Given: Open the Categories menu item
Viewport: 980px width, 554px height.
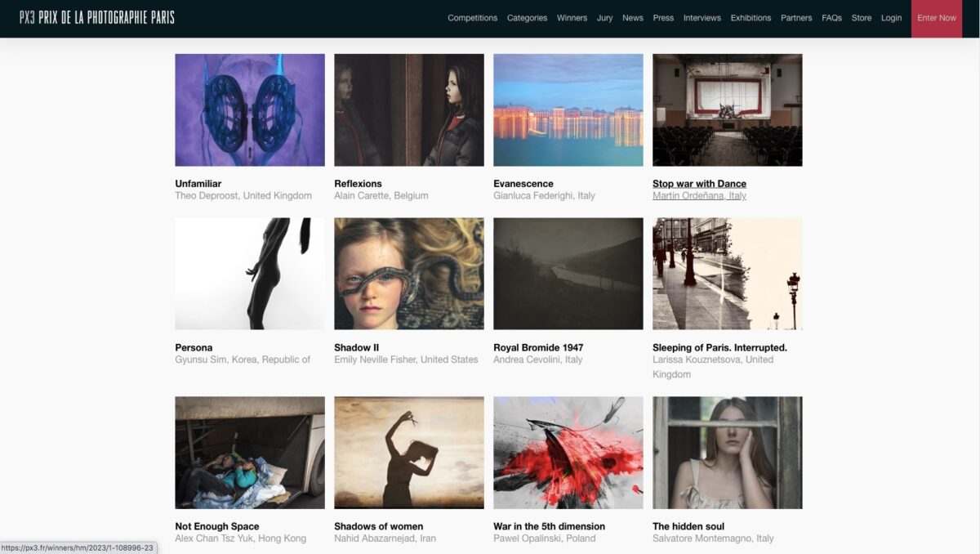Looking at the screenshot, I should (x=527, y=18).
